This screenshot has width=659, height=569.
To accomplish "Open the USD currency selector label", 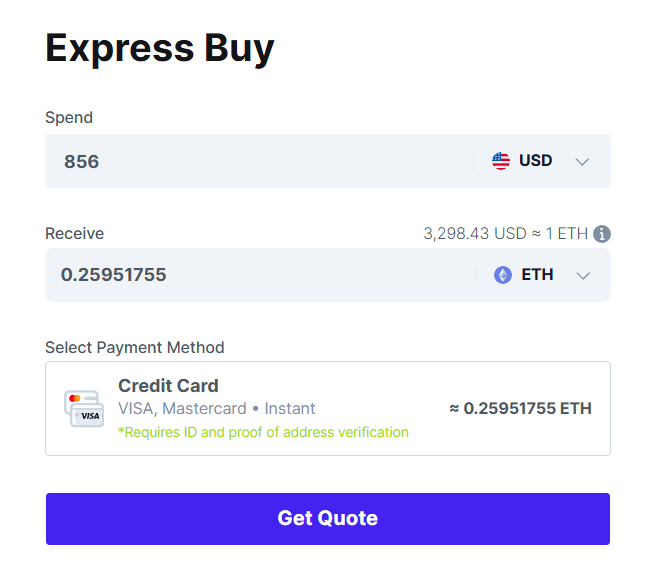I will pyautogui.click(x=535, y=161).
